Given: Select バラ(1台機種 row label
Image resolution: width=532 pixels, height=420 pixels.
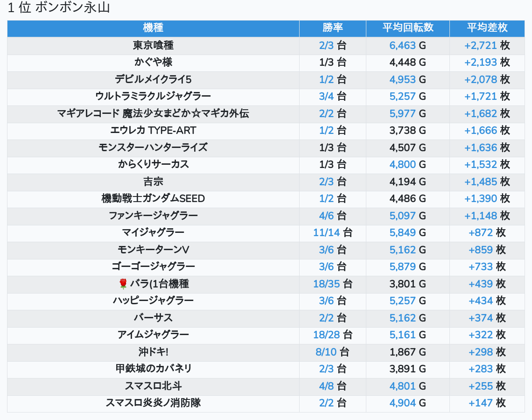Looking at the screenshot, I should [x=160, y=284].
